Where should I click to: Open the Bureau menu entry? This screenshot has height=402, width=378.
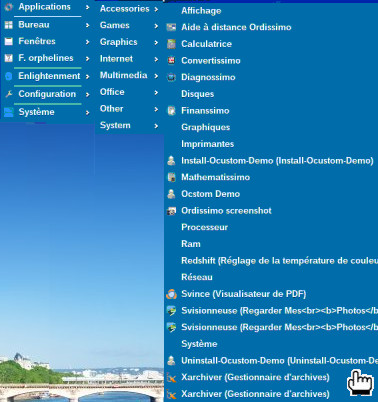34,25
